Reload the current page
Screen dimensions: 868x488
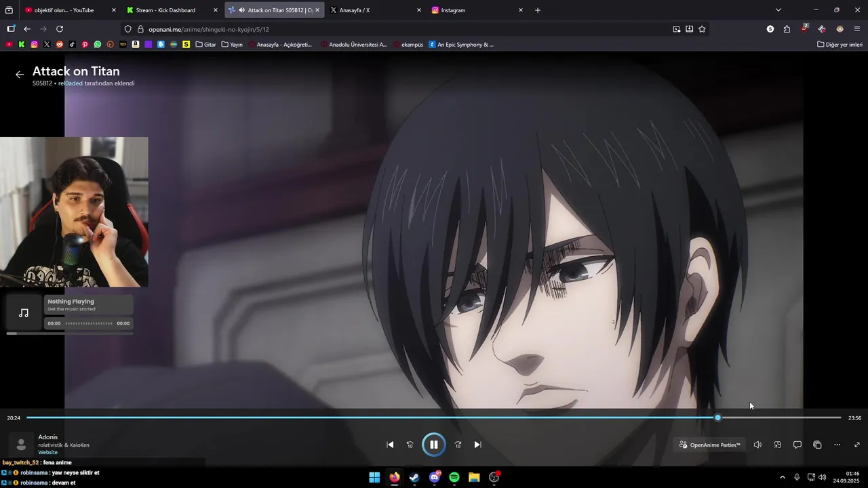click(x=60, y=29)
